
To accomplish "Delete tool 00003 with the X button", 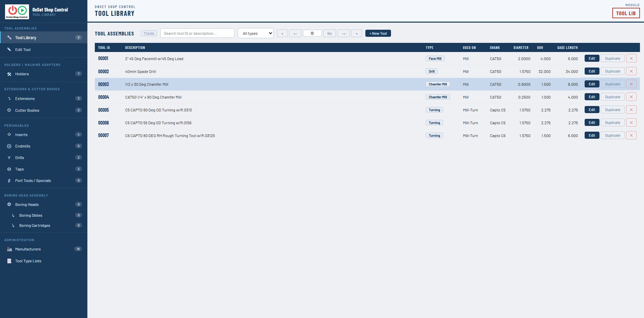I will 631,84.
